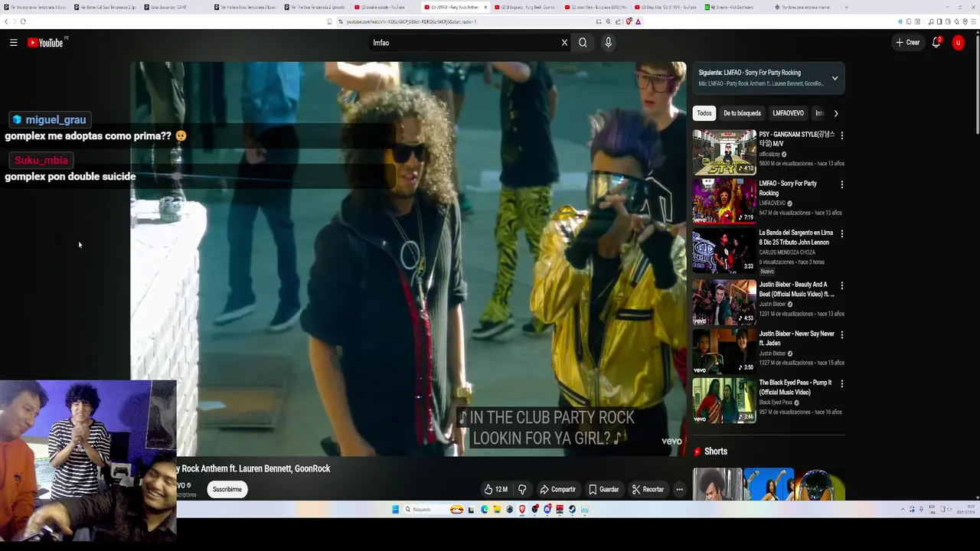Image resolution: width=980 pixels, height=551 pixels.
Task: Expand the 'Siguiente' mix playlist panel
Action: (835, 78)
